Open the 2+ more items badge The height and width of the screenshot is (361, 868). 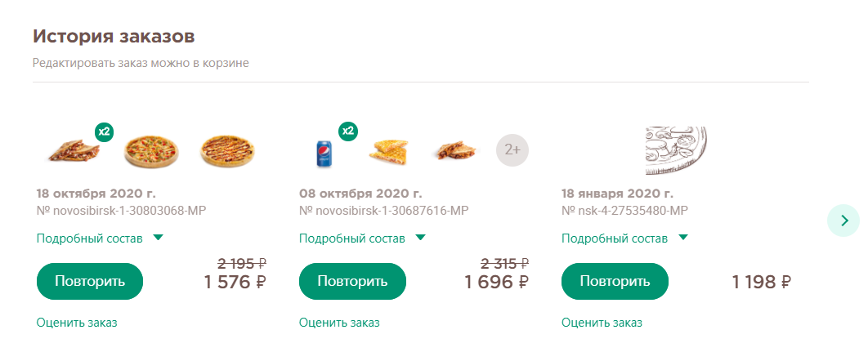[x=512, y=149]
